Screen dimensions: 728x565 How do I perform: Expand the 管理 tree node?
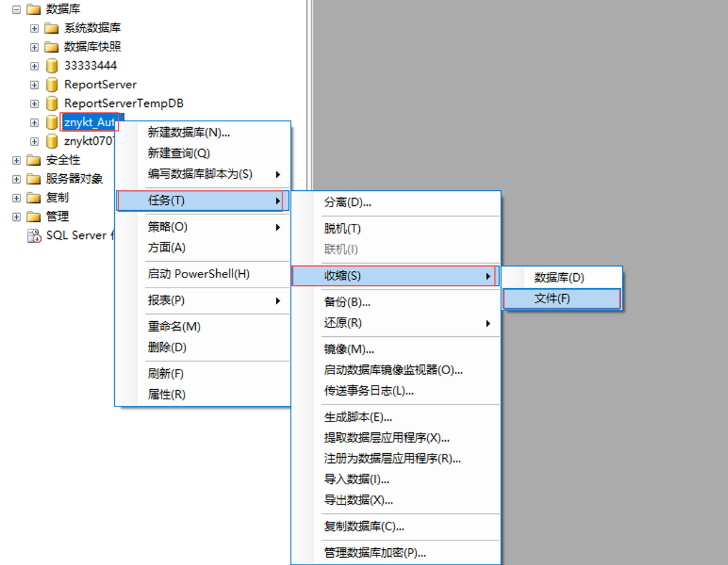coord(16,216)
